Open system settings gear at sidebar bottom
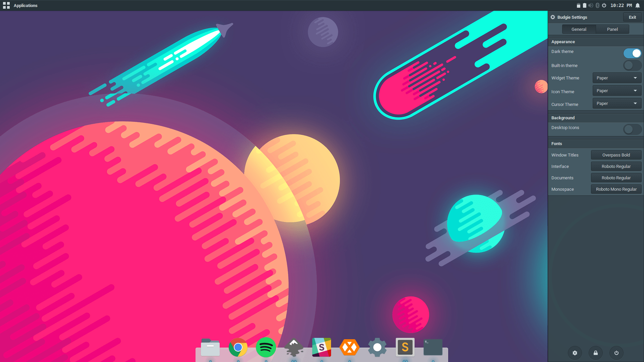 click(575, 353)
